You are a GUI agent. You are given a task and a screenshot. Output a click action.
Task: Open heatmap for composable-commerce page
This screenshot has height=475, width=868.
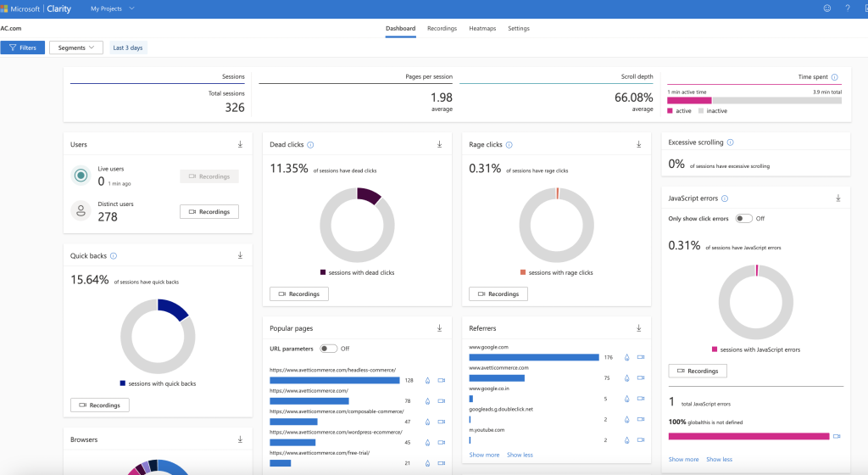[427, 422]
